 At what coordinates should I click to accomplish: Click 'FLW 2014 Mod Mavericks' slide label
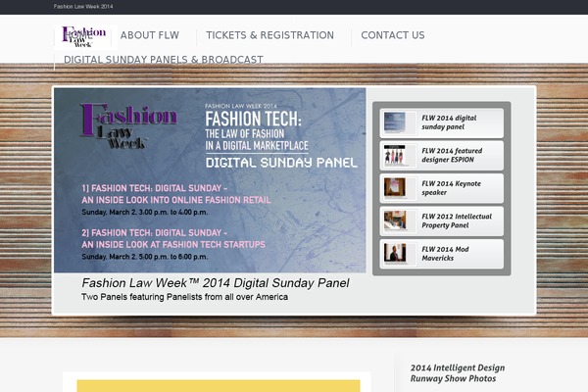445,254
